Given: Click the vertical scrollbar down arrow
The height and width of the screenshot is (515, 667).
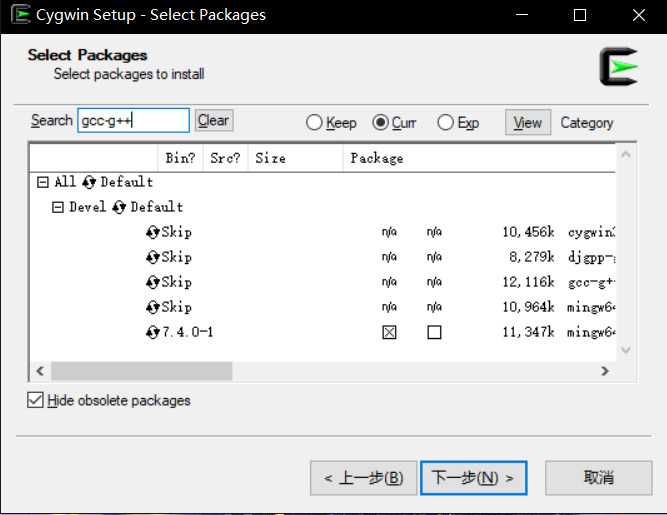Looking at the screenshot, I should click(625, 350).
